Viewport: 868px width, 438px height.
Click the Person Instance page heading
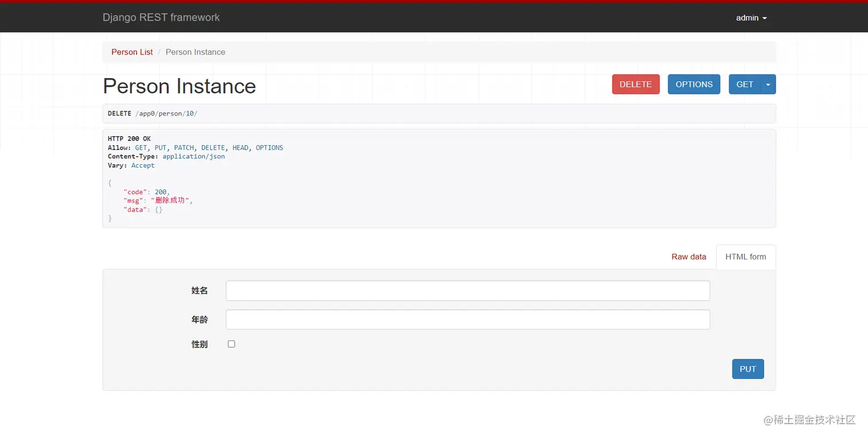tap(179, 86)
